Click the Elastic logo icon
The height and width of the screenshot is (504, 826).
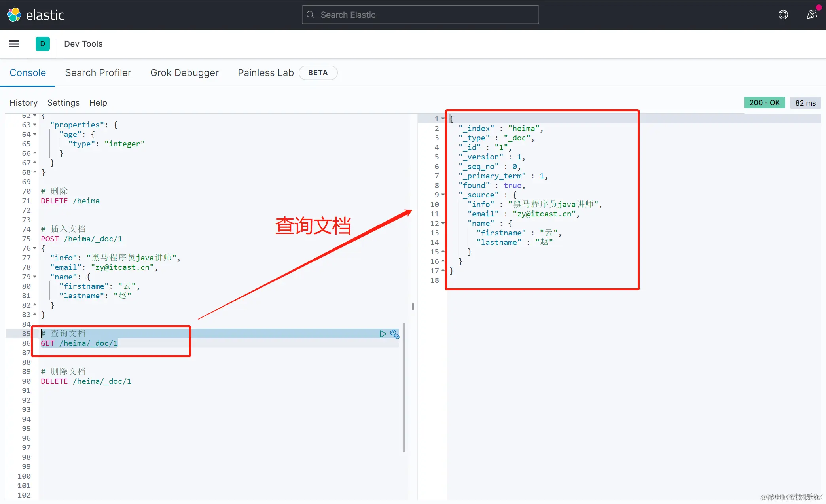coord(14,15)
